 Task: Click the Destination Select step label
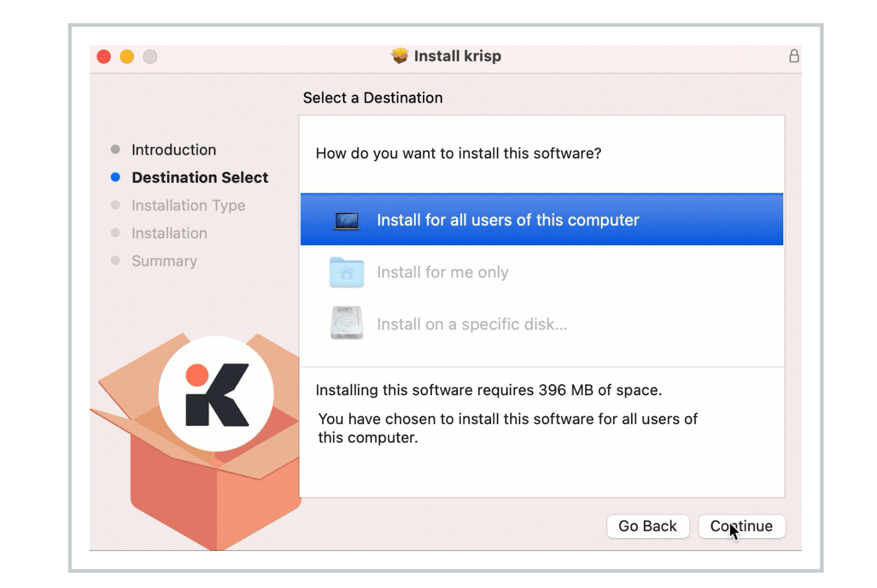(x=200, y=177)
